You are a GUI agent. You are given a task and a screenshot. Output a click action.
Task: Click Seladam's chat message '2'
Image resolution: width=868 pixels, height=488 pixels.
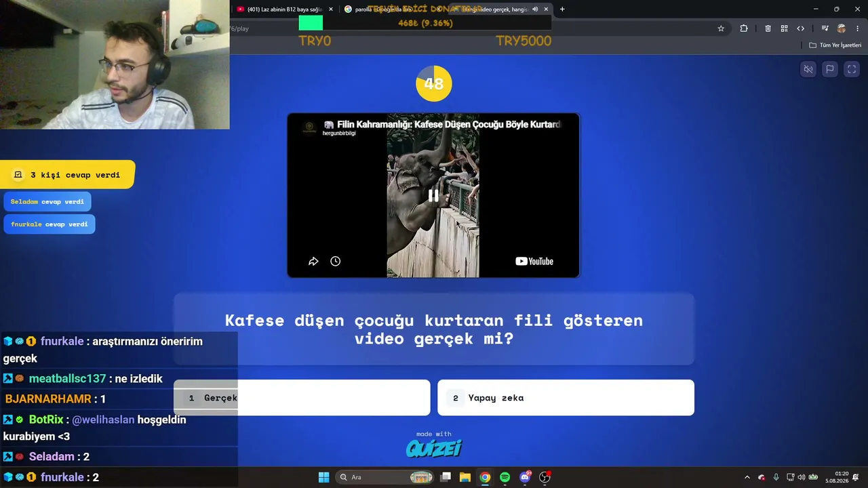[86, 457]
